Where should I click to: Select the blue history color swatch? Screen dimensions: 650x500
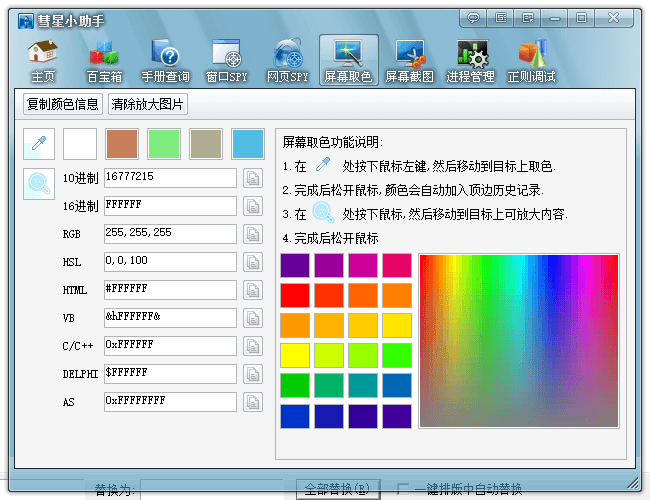(247, 144)
